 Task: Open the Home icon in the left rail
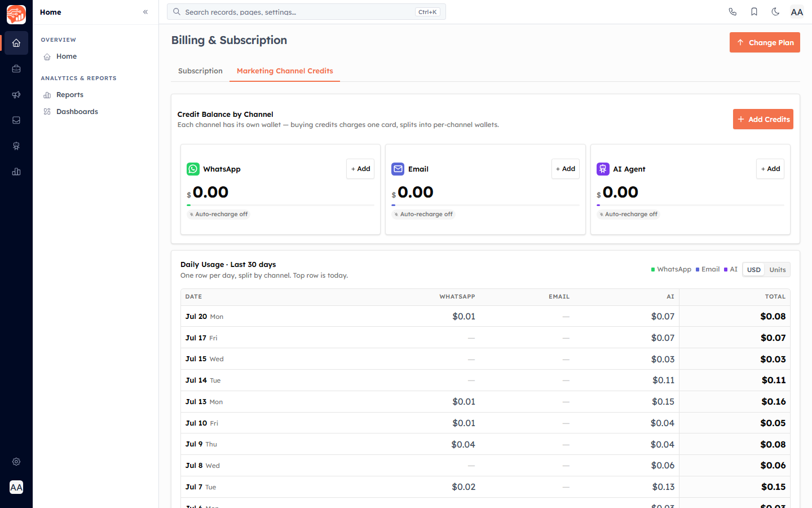tap(16, 43)
